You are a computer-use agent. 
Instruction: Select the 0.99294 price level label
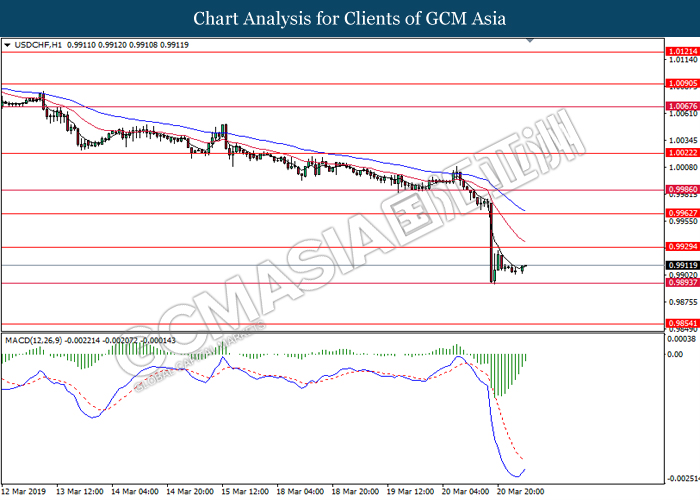pyautogui.click(x=683, y=247)
